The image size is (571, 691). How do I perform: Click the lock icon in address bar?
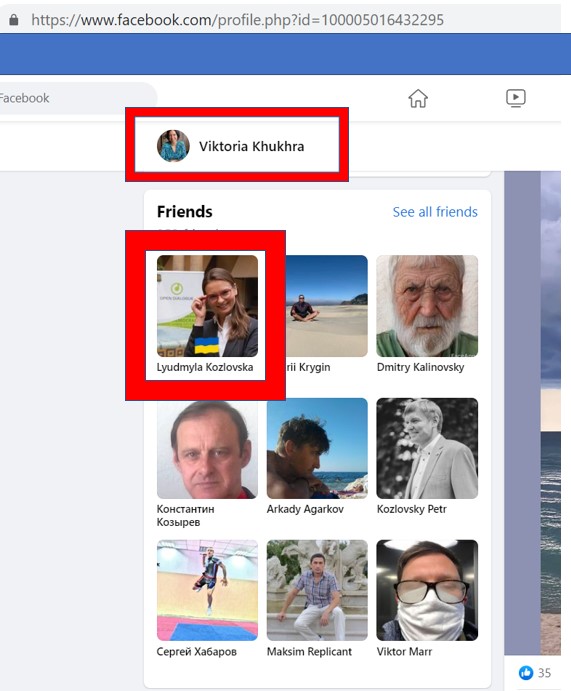click(14, 20)
